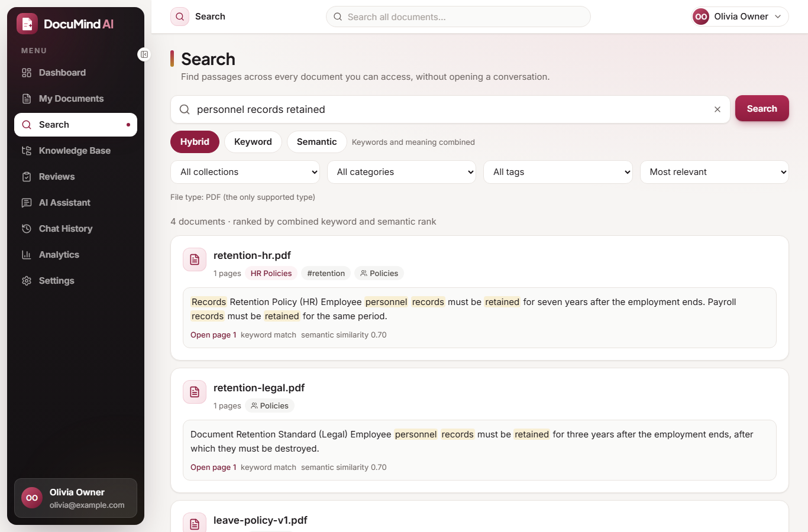Click the Search magnifier icon in sidebar
Screen dimensions: 808x532
click(27, 125)
